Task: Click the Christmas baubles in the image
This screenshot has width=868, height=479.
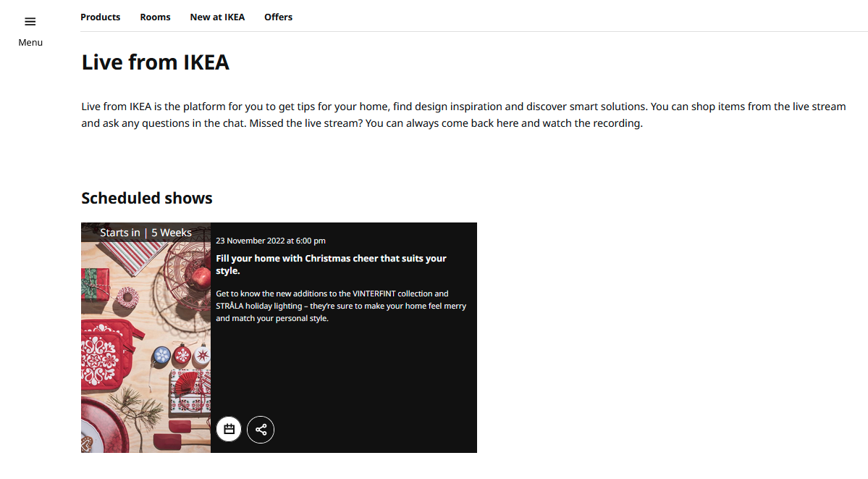Action: pyautogui.click(x=182, y=355)
